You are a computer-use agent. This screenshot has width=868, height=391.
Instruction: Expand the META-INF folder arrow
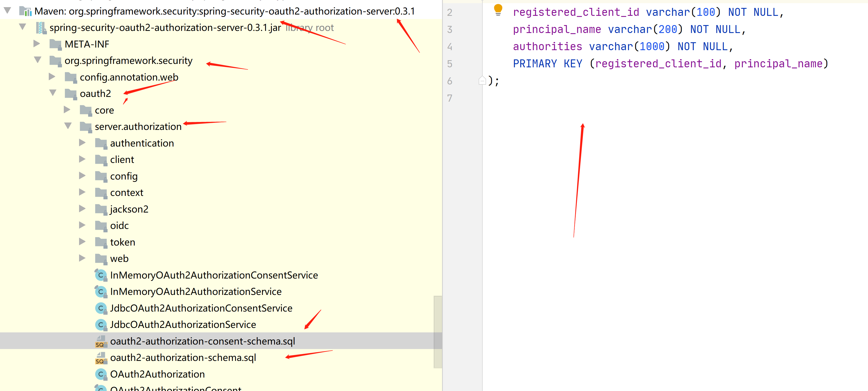click(x=37, y=44)
